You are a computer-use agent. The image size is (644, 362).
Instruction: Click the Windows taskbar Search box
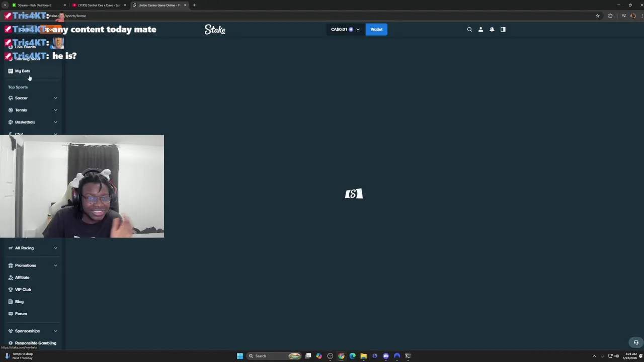(274, 356)
